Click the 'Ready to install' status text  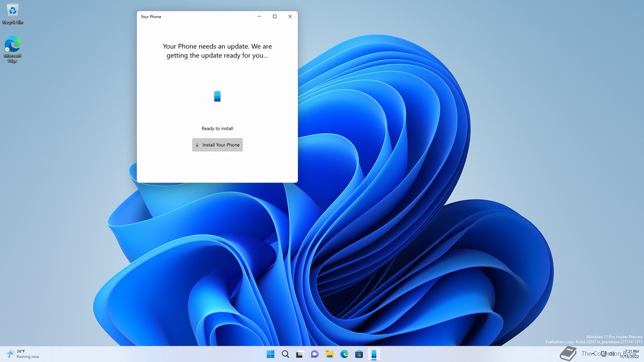[x=217, y=128]
